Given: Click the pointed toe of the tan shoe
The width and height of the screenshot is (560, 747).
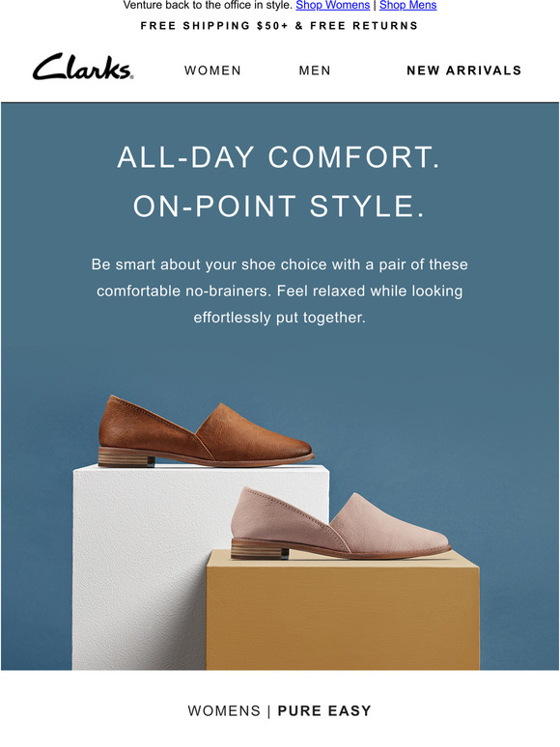Looking at the screenshot, I should [295, 448].
